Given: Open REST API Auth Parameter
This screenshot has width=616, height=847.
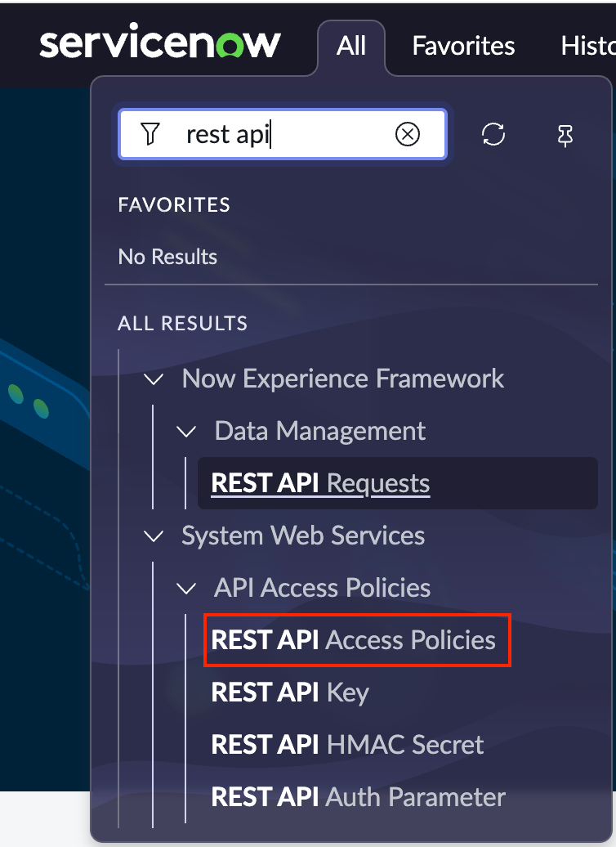Looking at the screenshot, I should pyautogui.click(x=358, y=797).
